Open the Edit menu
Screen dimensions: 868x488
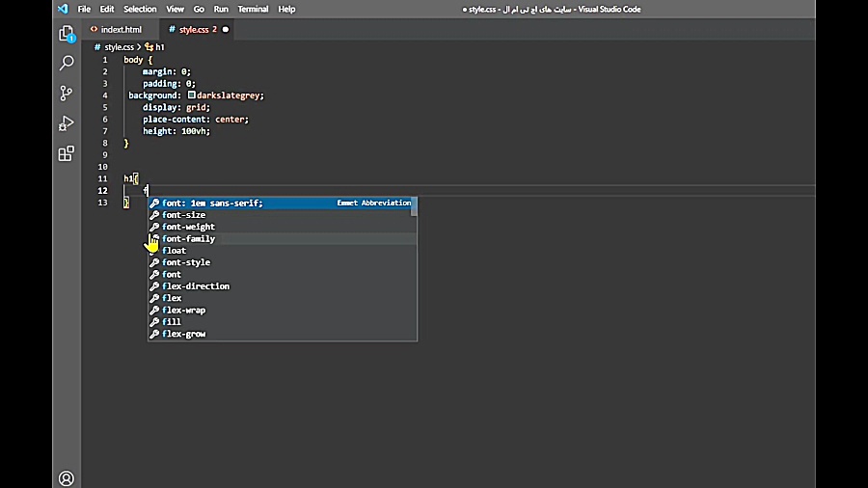107,9
